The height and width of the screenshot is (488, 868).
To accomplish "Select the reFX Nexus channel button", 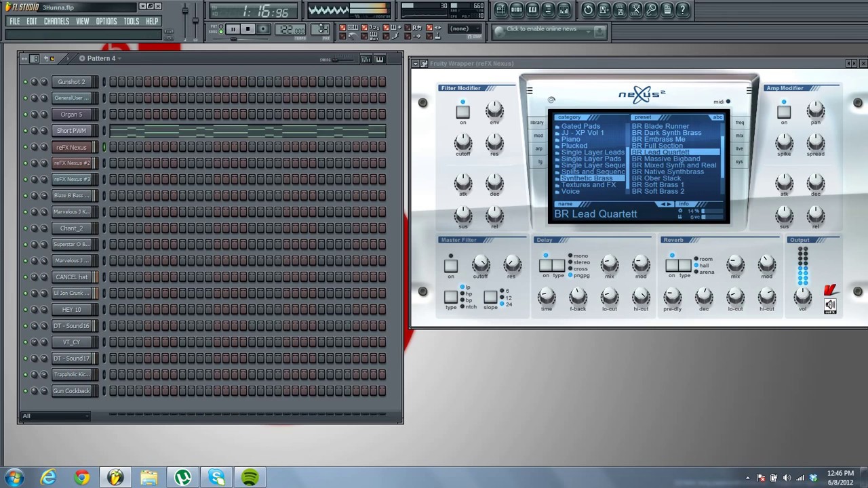I will (x=71, y=147).
